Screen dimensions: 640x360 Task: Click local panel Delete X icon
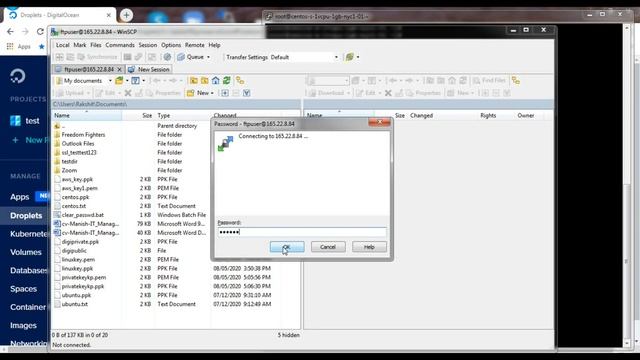point(128,93)
